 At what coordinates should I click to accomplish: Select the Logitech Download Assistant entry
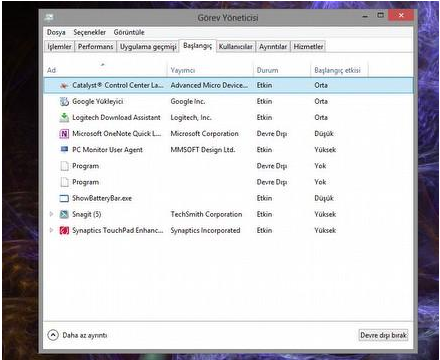pyautogui.click(x=116, y=117)
